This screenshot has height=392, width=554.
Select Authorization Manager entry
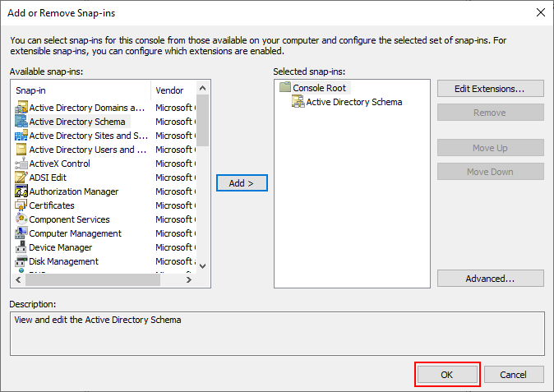[73, 191]
